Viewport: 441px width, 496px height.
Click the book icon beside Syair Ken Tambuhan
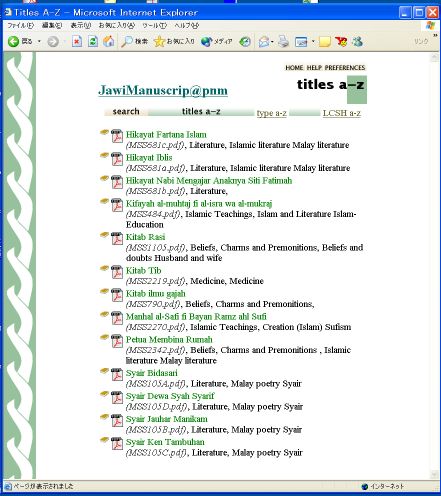coord(105,440)
